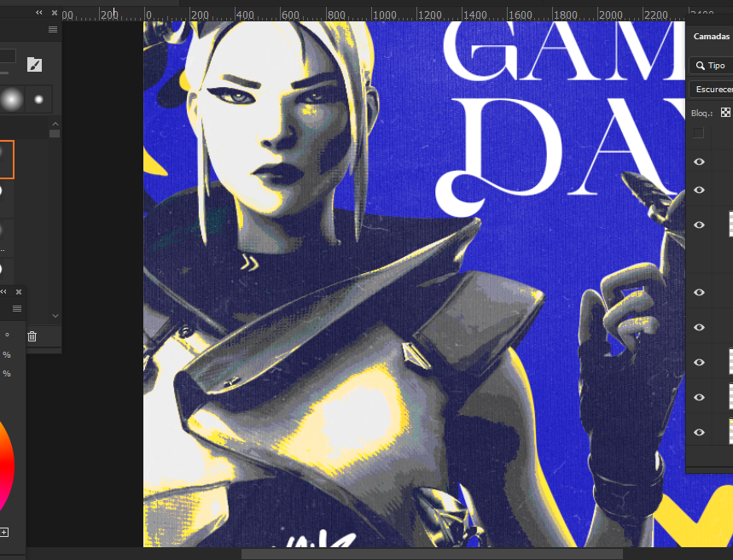
Task: Click the brush list scroll-up arrow
Action: point(55,124)
